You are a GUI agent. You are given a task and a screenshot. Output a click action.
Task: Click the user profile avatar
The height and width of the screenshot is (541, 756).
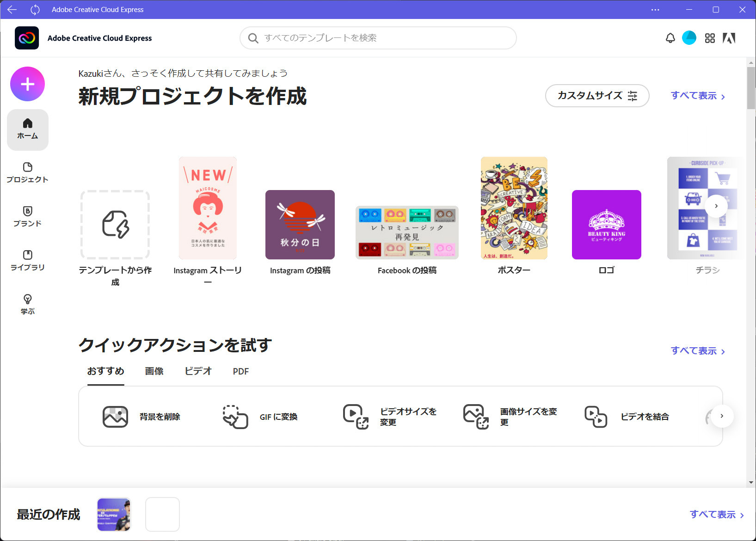(689, 38)
